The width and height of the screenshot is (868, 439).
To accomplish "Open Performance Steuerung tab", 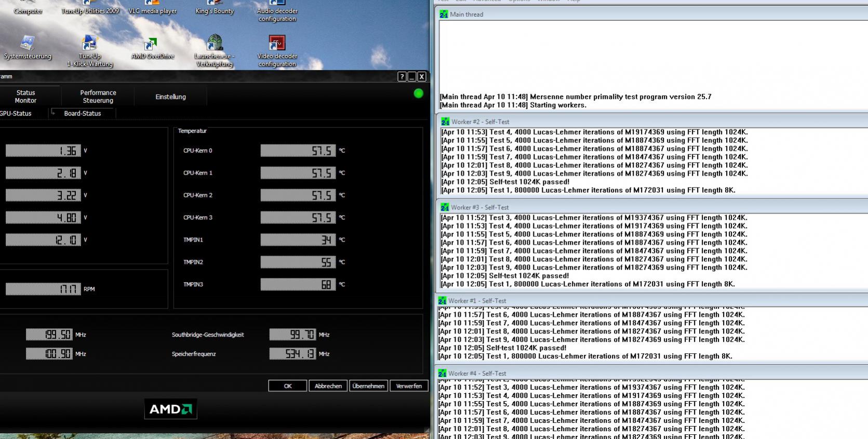I will pos(98,97).
